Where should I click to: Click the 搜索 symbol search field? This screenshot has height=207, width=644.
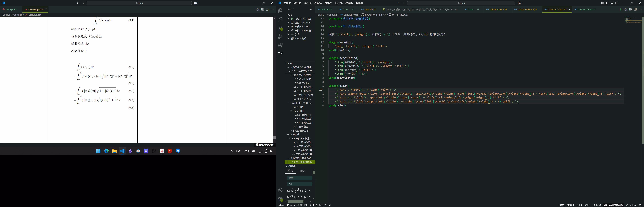(x=299, y=178)
